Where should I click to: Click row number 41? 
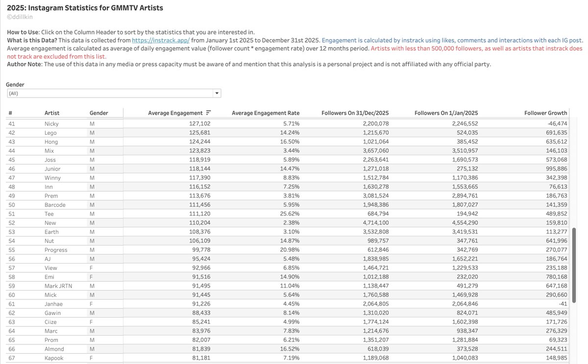[12, 124]
